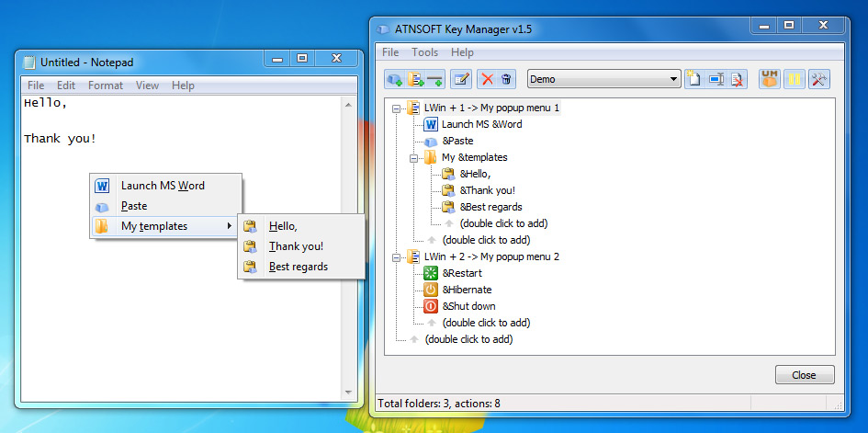
Task: Open the Tools menu in Key Manager
Action: click(x=424, y=52)
